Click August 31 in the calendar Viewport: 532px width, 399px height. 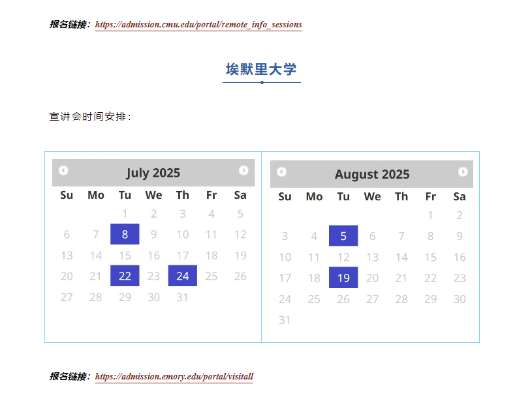[x=285, y=320]
